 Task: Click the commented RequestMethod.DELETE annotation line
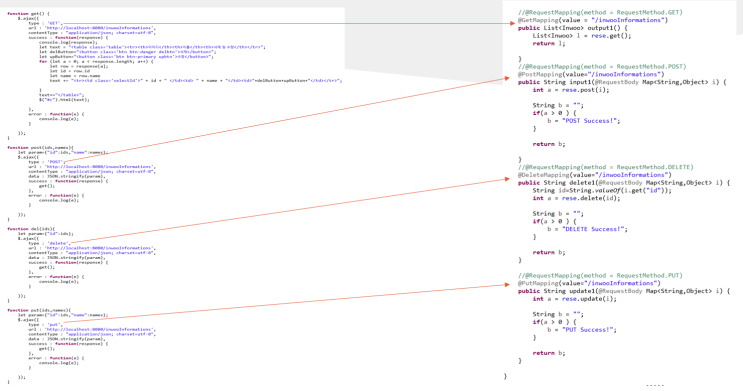tap(606, 167)
